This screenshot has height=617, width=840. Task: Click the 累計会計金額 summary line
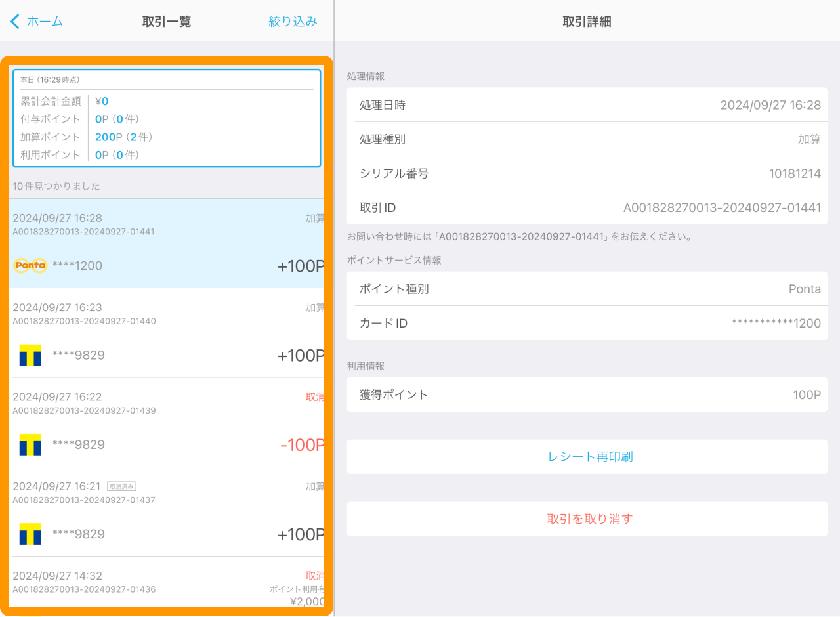coord(65,101)
